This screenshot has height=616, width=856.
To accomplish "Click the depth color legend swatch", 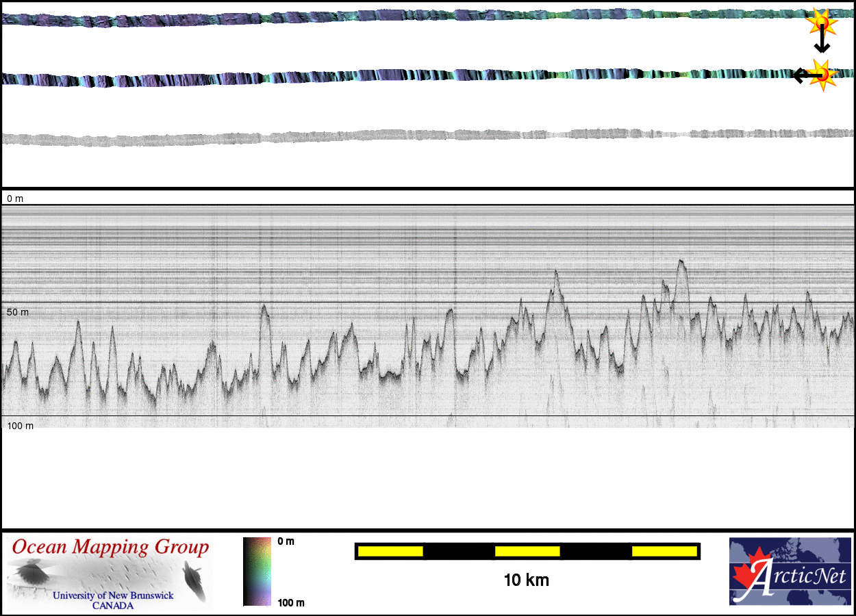I will click(257, 572).
